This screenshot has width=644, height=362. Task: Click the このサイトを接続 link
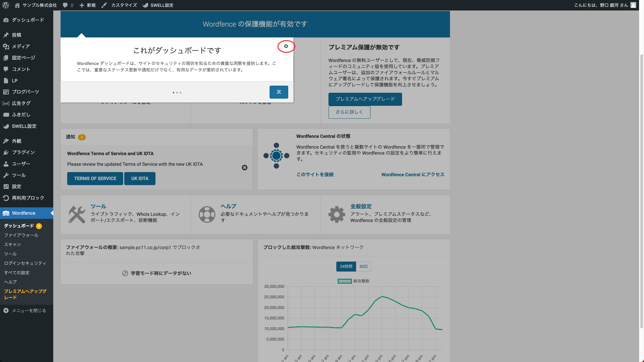315,174
